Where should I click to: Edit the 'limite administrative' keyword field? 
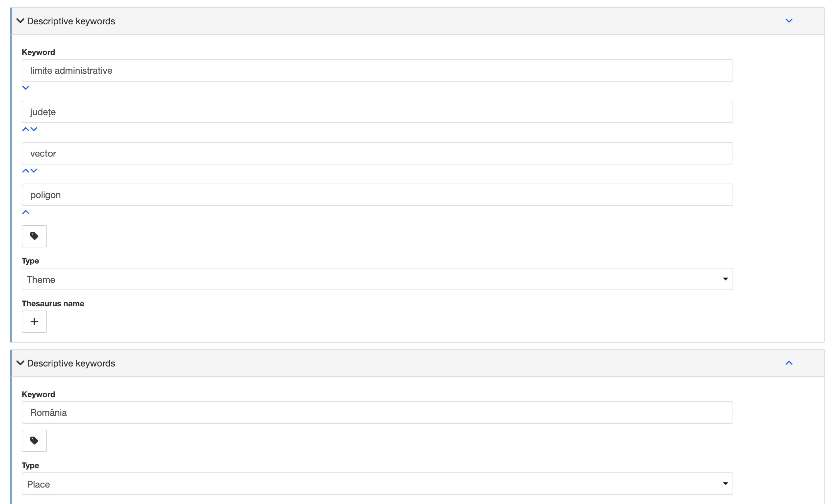[x=377, y=71]
